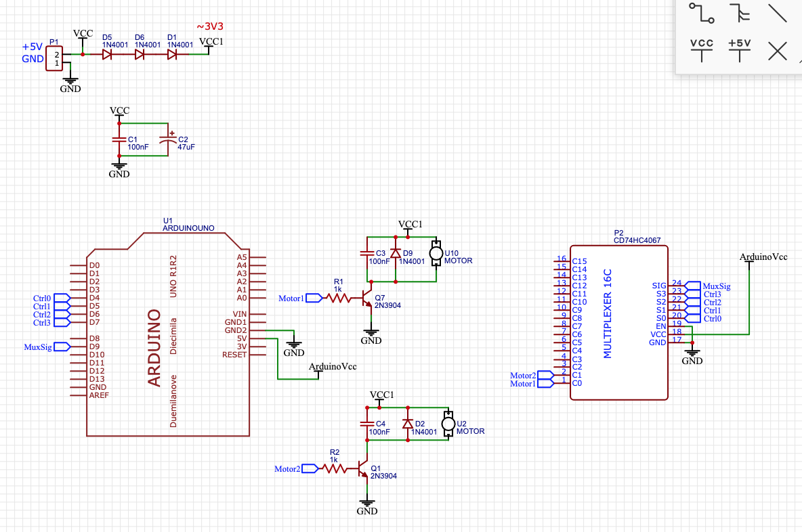Image resolution: width=802 pixels, height=532 pixels.
Task: Select the No Connect X flag tool
Action: 778,51
